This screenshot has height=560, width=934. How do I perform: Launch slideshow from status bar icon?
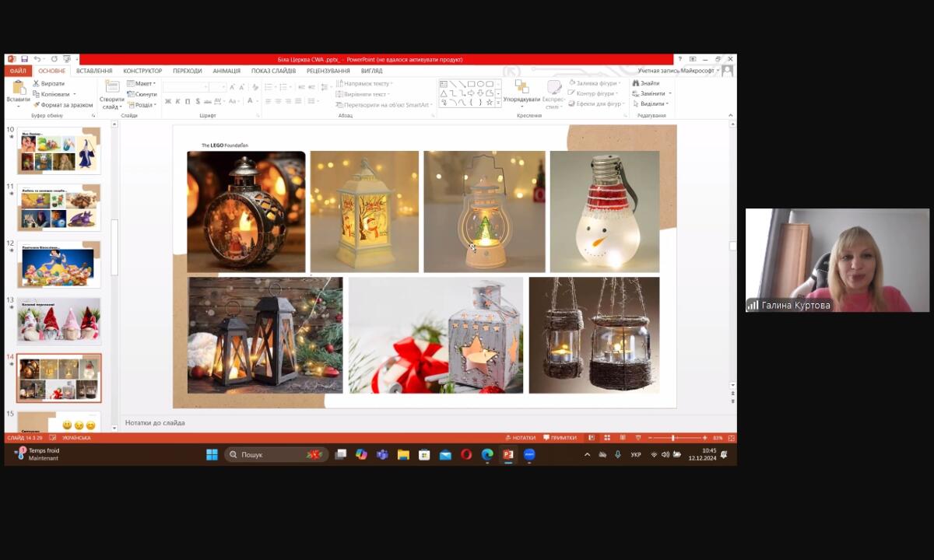tap(637, 438)
